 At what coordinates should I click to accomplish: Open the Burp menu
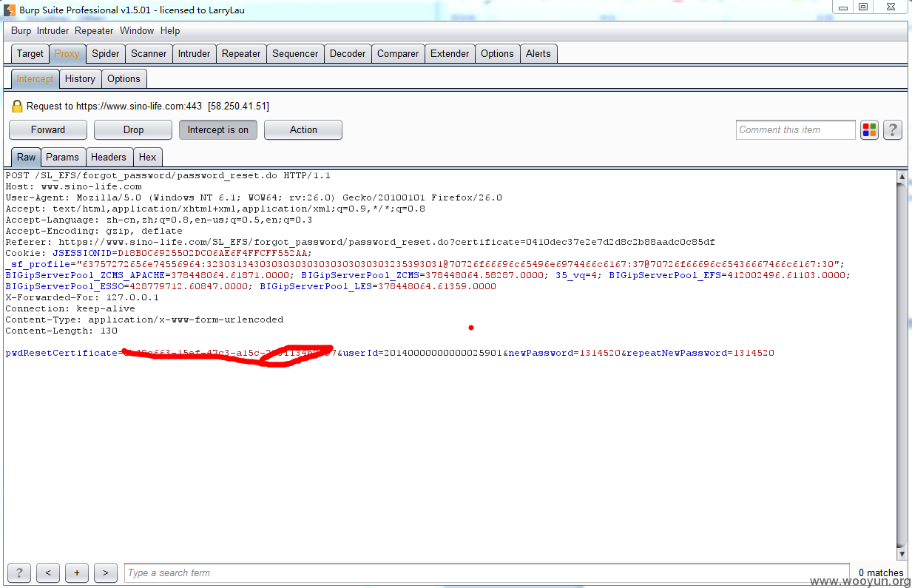coord(21,31)
